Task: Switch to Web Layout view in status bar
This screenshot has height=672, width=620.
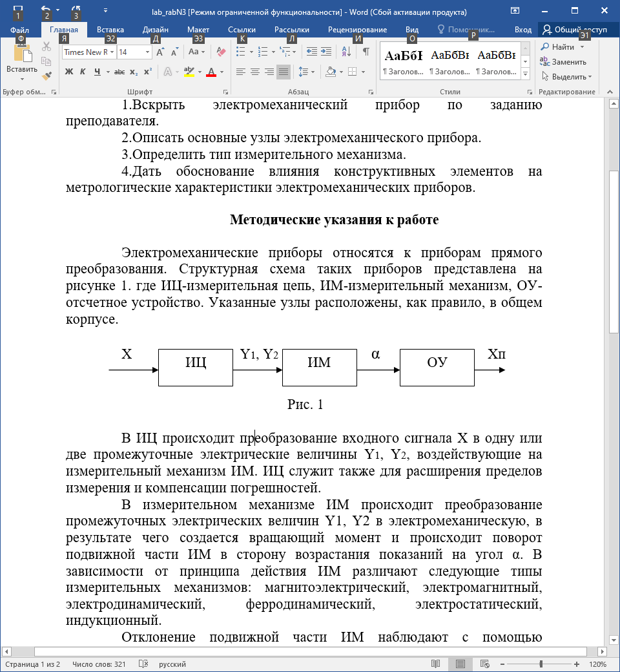Action: tap(484, 664)
